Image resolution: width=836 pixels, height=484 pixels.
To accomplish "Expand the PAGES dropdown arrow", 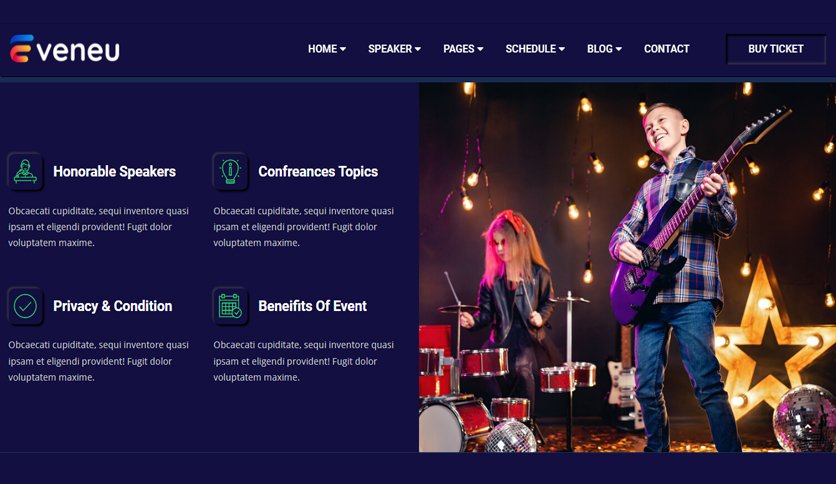I will click(x=480, y=49).
